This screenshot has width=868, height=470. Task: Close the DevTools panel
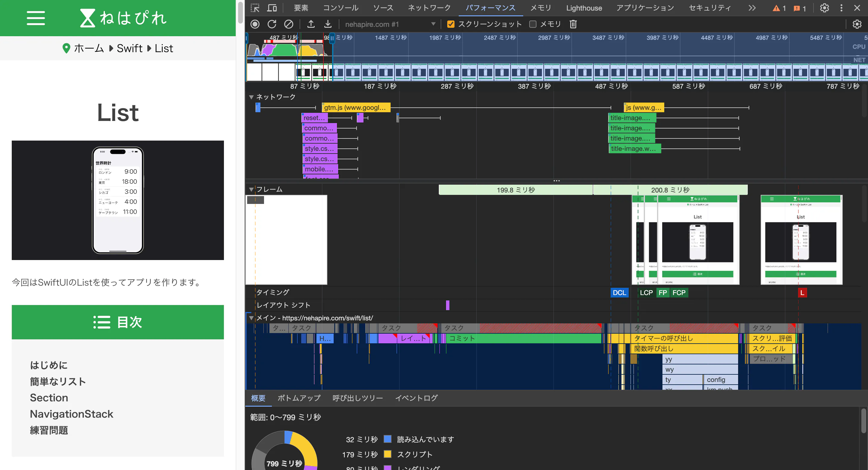(x=857, y=8)
